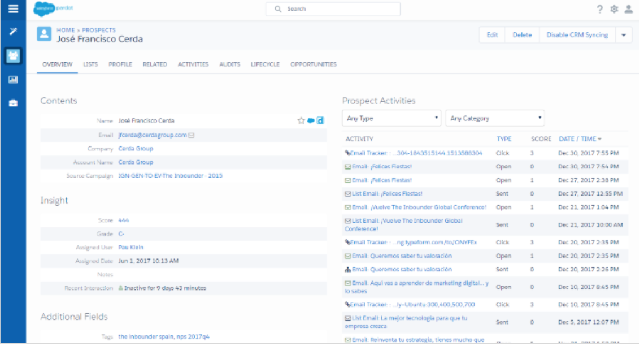This screenshot has width=644, height=346.
Task: Open the help question mark icon
Action: (x=599, y=9)
